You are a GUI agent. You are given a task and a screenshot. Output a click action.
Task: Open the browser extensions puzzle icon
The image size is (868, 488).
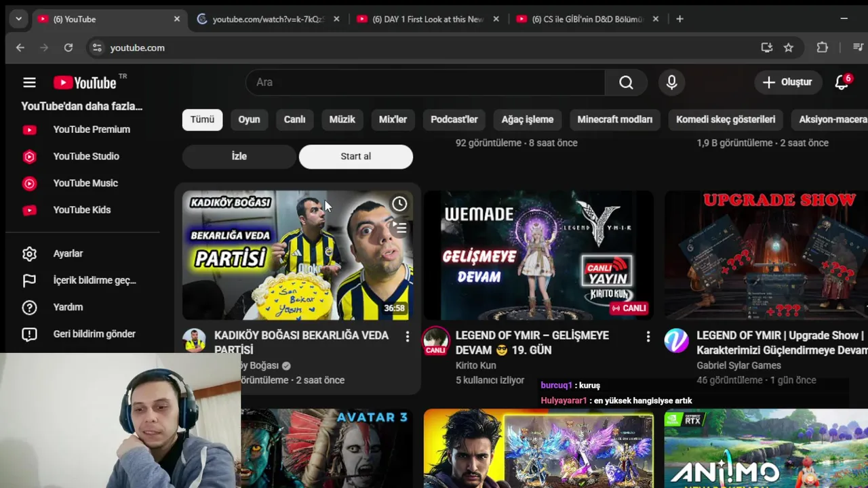tap(823, 47)
